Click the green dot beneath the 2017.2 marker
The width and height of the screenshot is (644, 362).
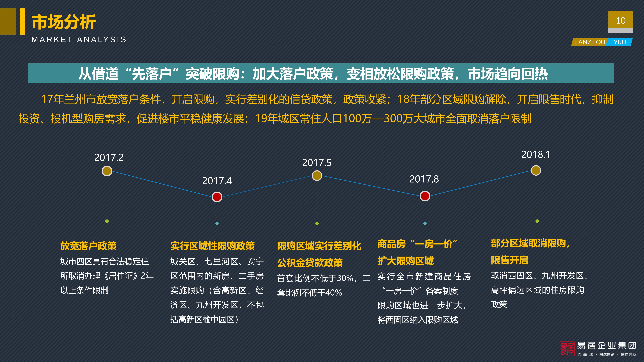point(107,221)
